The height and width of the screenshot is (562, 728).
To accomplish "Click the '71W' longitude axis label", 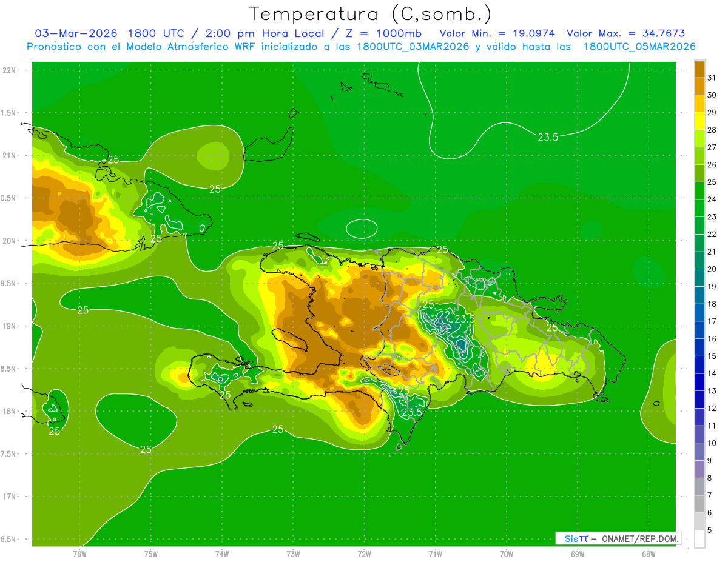I will [435, 554].
